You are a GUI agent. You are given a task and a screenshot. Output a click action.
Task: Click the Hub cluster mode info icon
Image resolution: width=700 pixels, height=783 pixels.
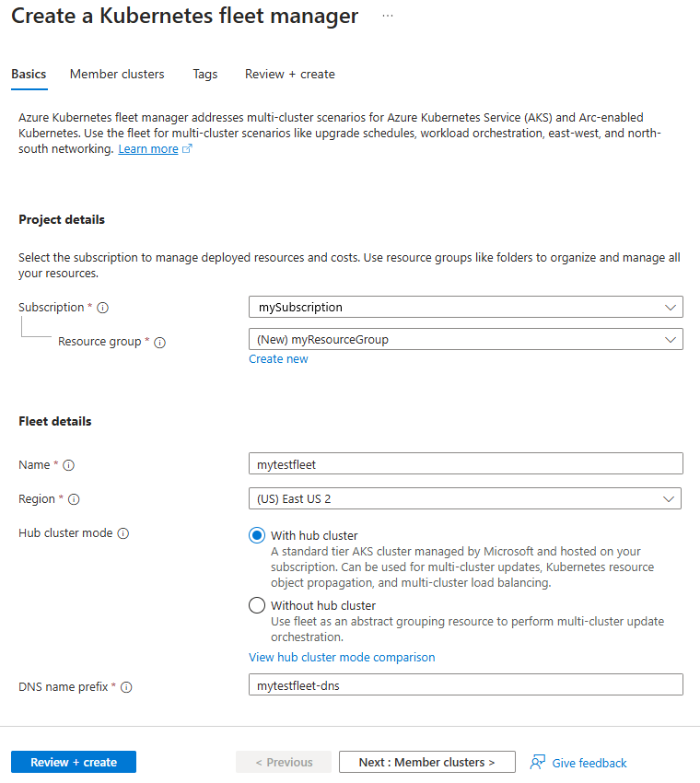pos(123,533)
